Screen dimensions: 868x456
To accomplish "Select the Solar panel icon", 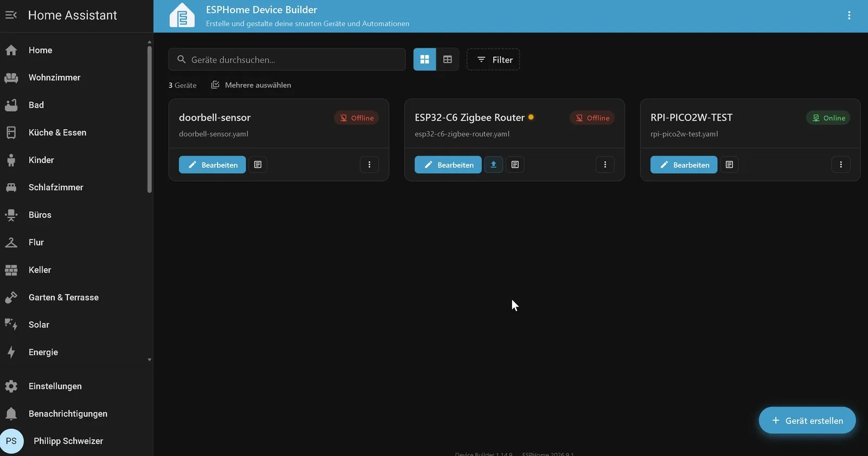I will (11, 325).
